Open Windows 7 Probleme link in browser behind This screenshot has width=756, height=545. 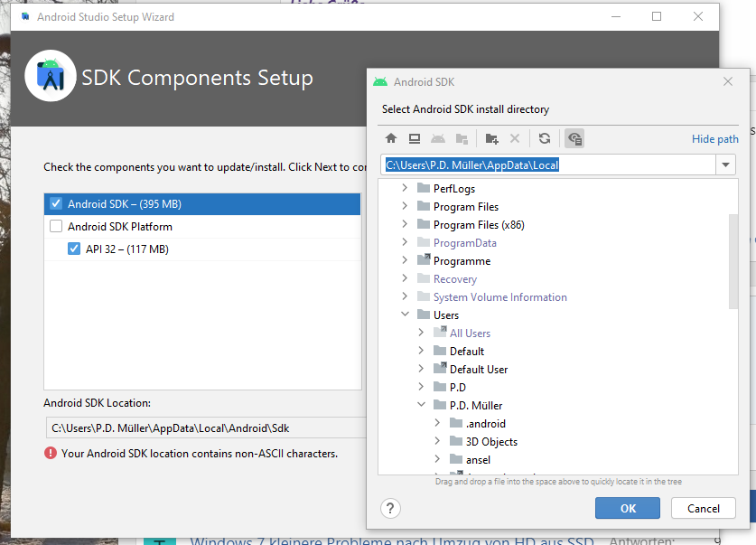pos(391,541)
